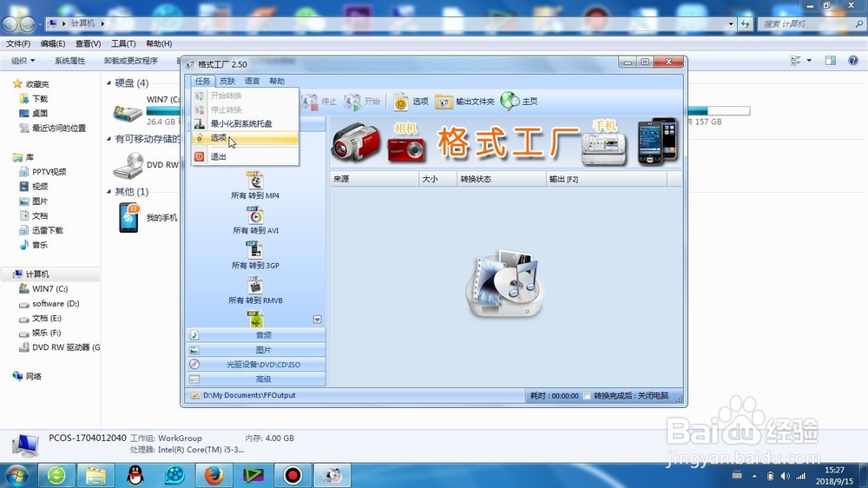The height and width of the screenshot is (488, 868).
Task: Click 我的手机 device icon
Action: tap(129, 217)
